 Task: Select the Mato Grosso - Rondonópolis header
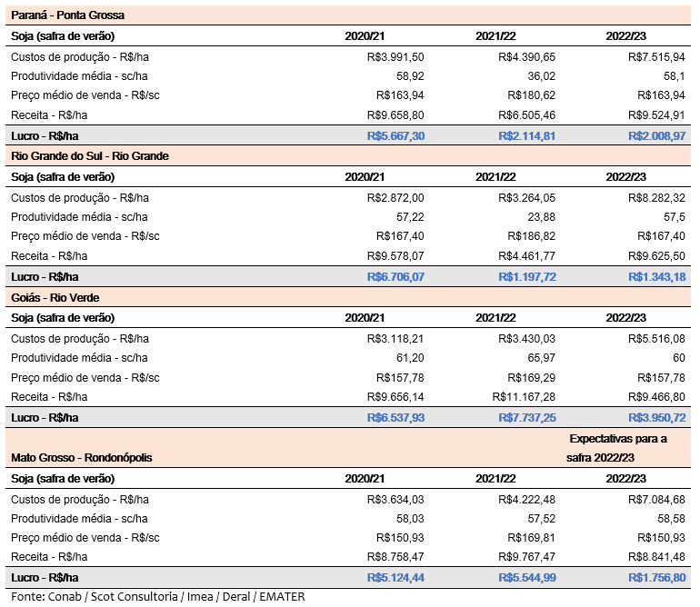point(82,458)
